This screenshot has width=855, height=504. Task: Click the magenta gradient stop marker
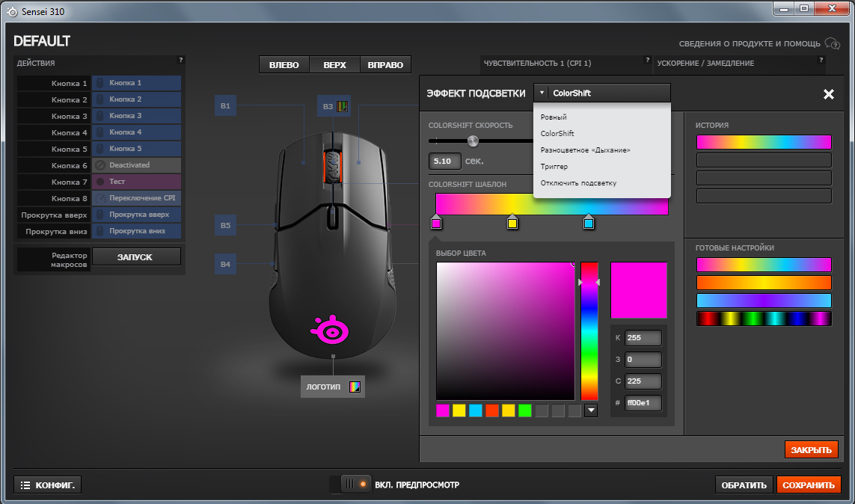436,222
